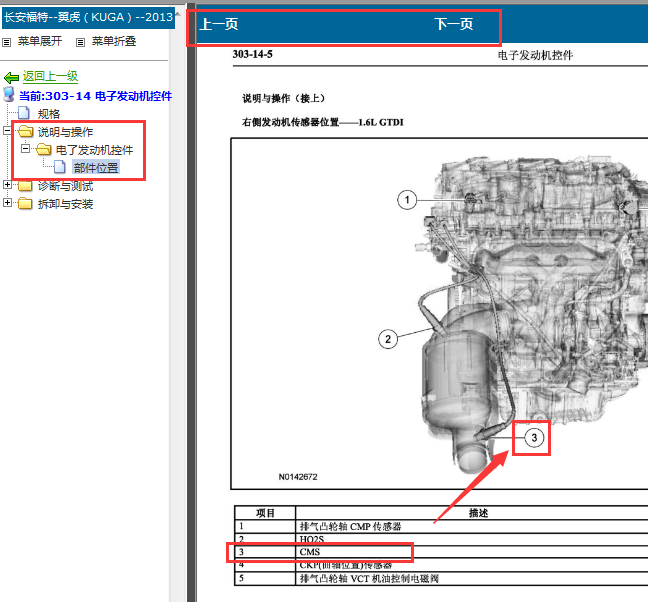Click the 说明与操作 folder icon
This screenshot has width=648, height=602.
pos(26,131)
